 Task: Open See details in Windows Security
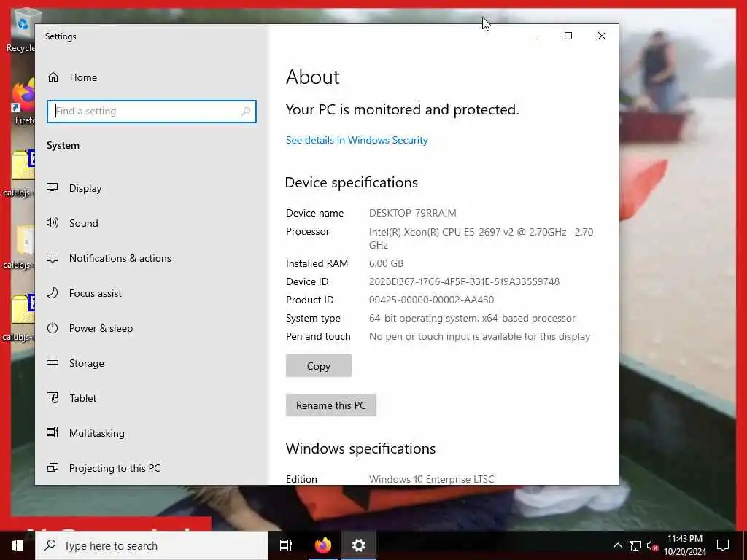point(357,140)
